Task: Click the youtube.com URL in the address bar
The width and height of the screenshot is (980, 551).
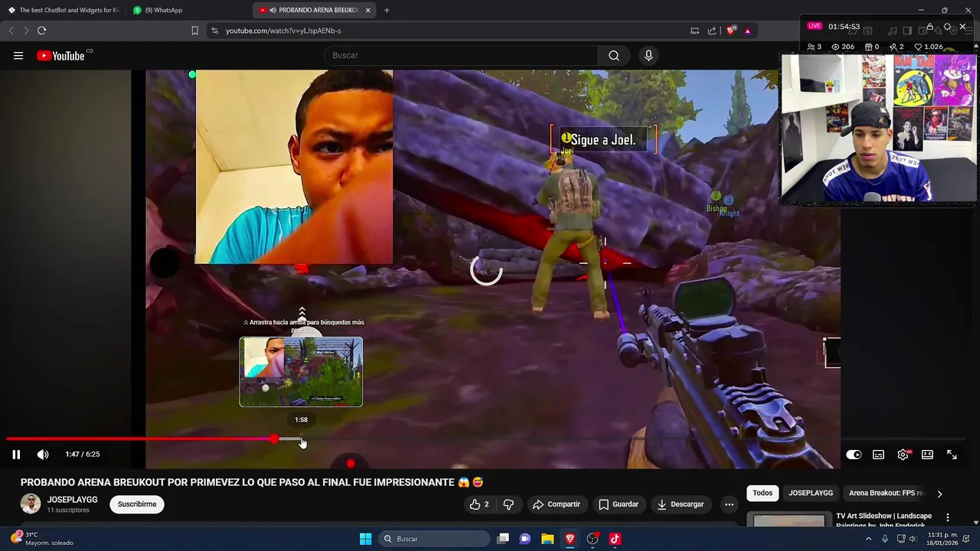Action: point(283,31)
